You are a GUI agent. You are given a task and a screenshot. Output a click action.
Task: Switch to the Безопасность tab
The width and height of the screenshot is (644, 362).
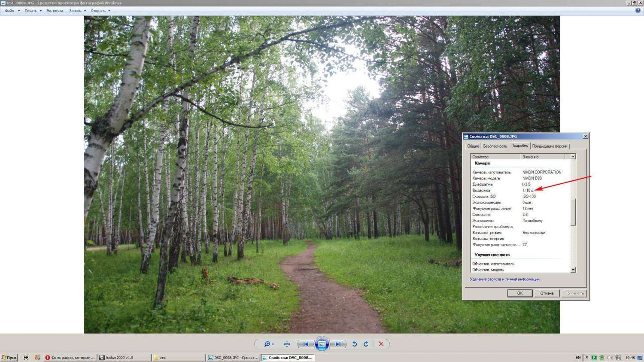click(495, 146)
